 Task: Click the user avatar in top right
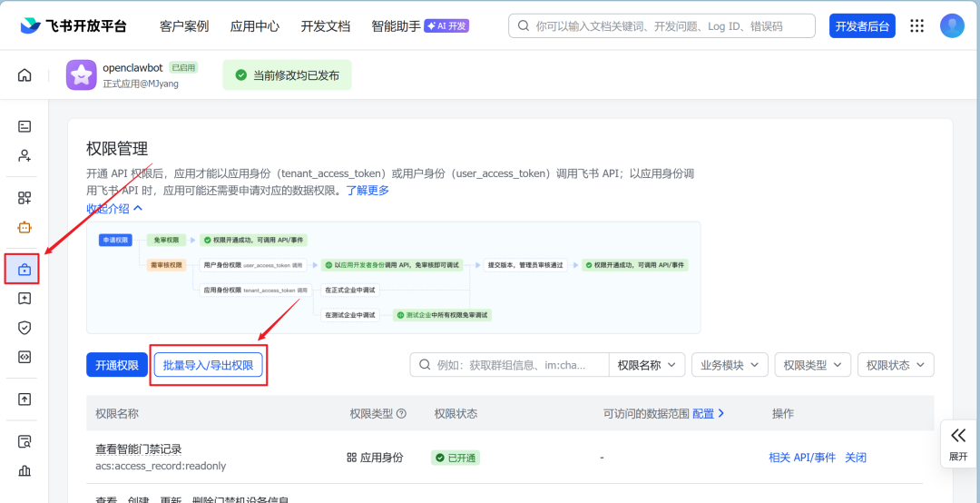click(952, 26)
